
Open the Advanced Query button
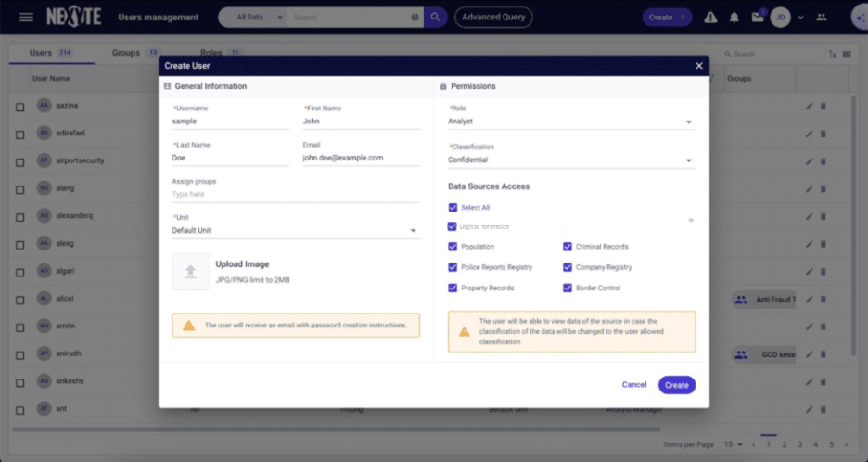tap(493, 18)
